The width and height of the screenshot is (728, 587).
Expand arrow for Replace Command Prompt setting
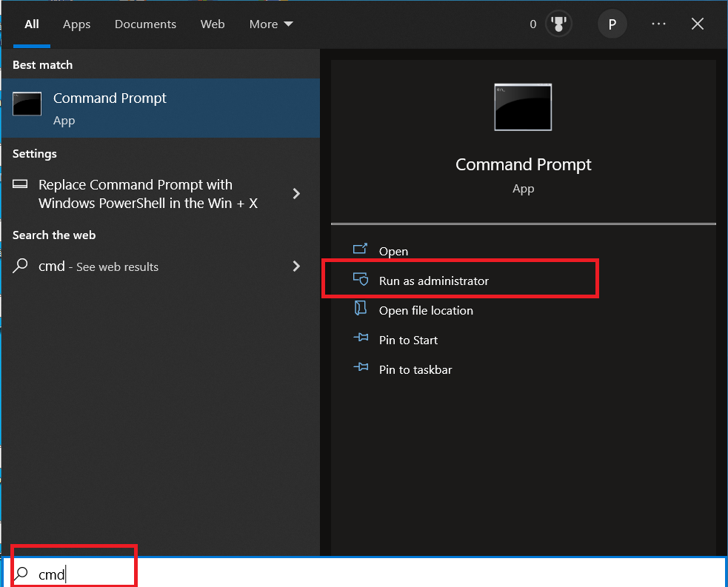[296, 193]
